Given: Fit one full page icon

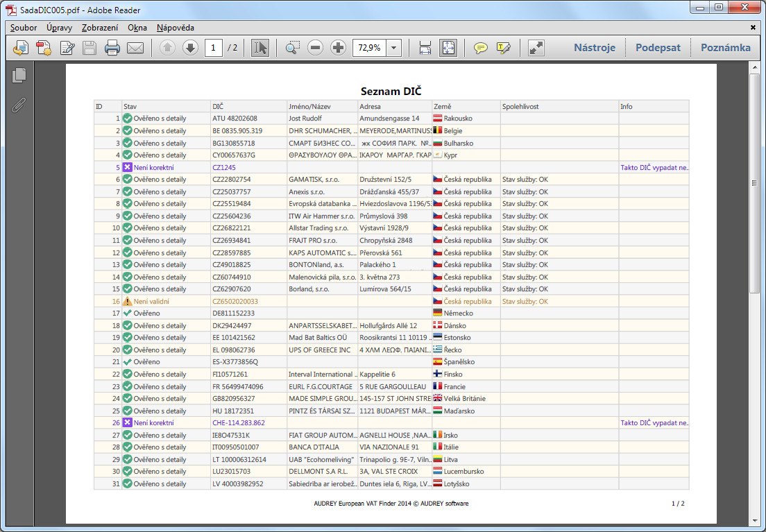Looking at the screenshot, I should (x=448, y=48).
